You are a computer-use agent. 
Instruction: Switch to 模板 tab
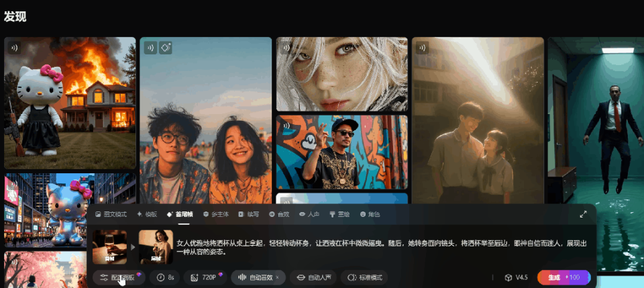point(147,214)
